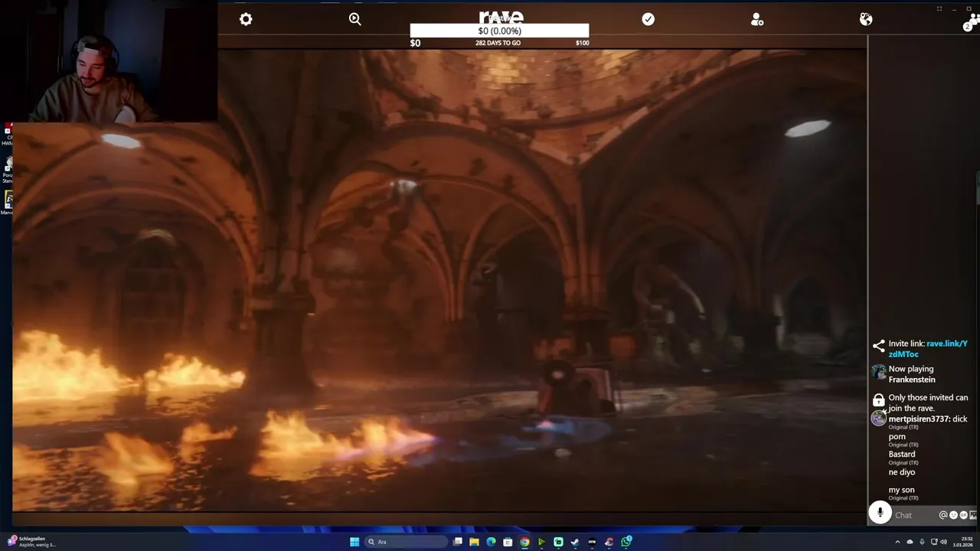Click the 'Now playing Frankenstein' message
The height and width of the screenshot is (551, 980).
tap(911, 374)
